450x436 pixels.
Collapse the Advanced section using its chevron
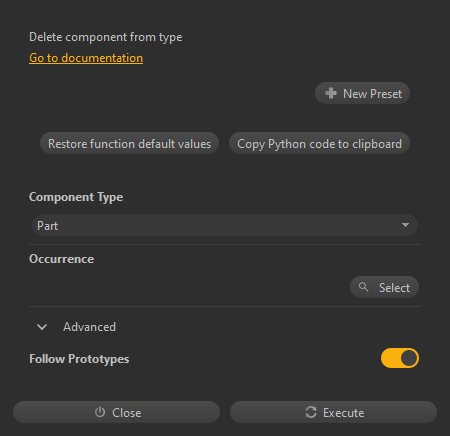(x=42, y=327)
